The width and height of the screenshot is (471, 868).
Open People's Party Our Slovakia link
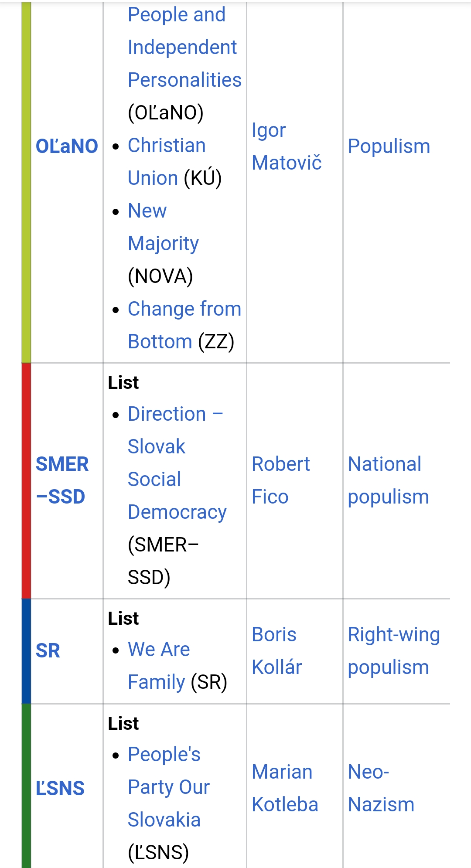169,787
